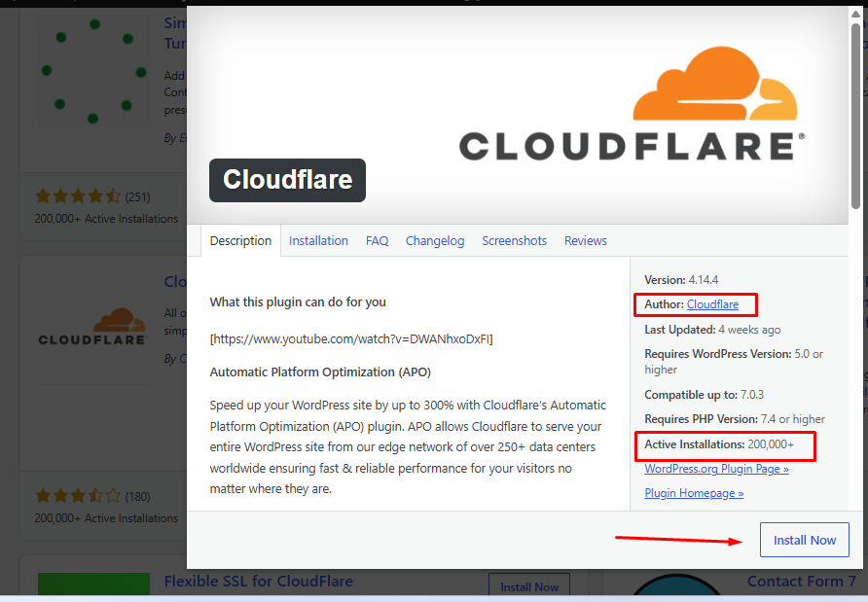Open the Contact Form 7 plugin title
Image resolution: width=868 pixels, height=602 pixels.
(802, 581)
